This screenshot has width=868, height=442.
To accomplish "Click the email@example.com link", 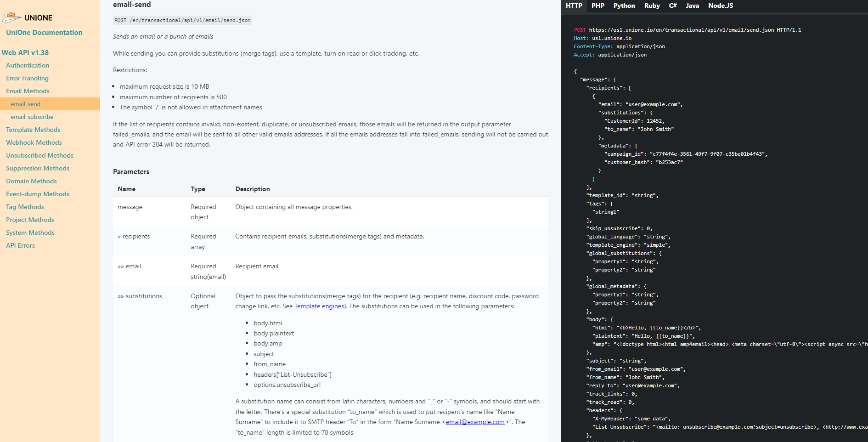I will 475,422.
